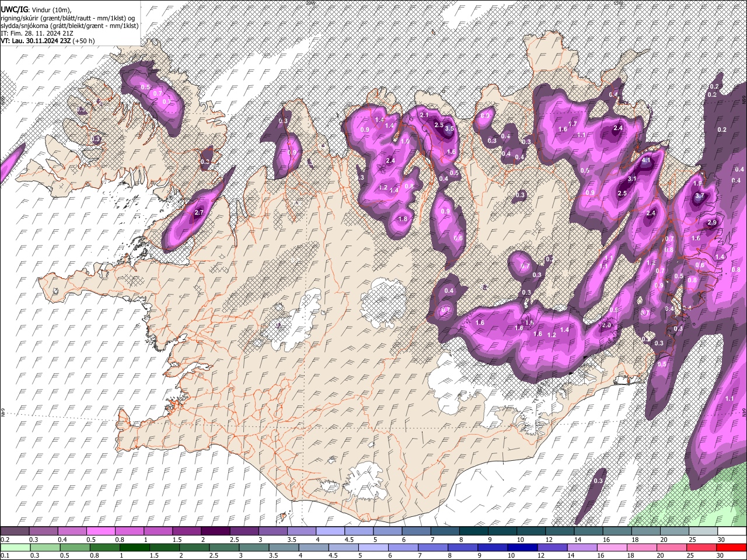Click dark teal 9–10 swatch in upper legend

502,531
